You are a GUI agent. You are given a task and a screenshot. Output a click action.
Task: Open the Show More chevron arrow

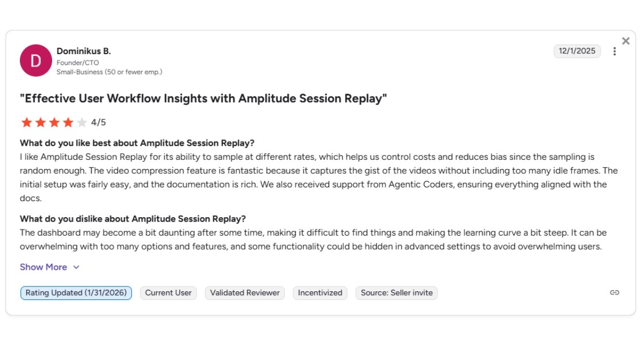(x=75, y=267)
